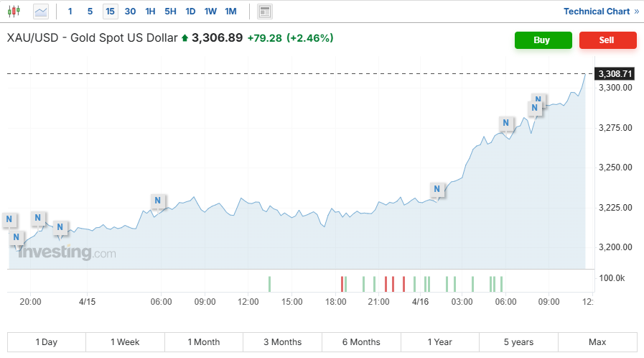Choose the 1D interval
644x358 pixels.
(x=190, y=12)
